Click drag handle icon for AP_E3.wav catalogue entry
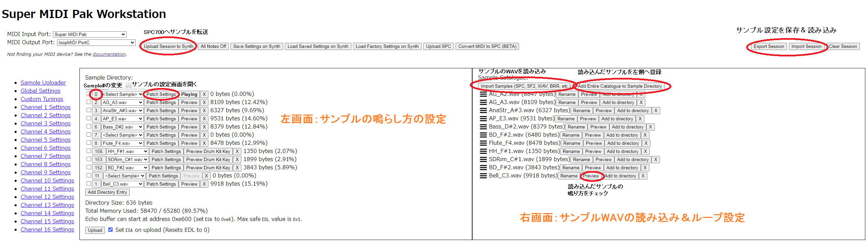 pyautogui.click(x=483, y=119)
